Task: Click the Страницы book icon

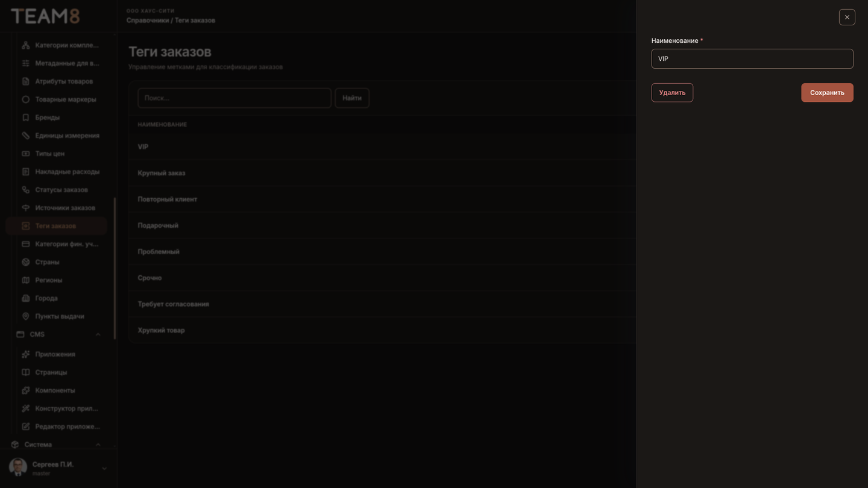Action: pos(25,372)
